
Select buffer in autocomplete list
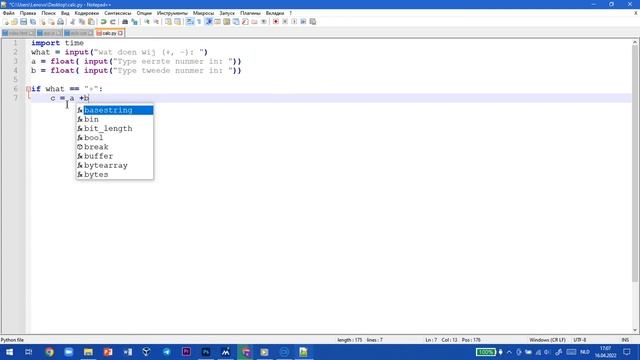[115, 156]
